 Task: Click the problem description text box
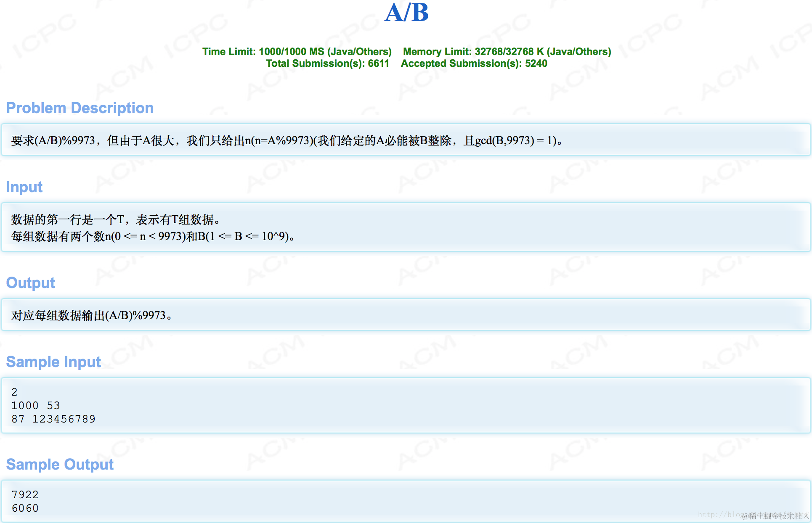[x=286, y=140]
